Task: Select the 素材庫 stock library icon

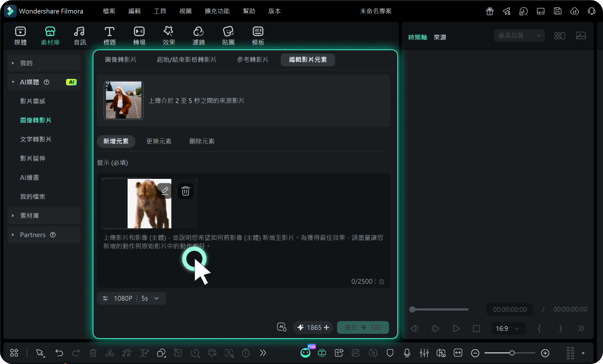Action: coord(50,31)
